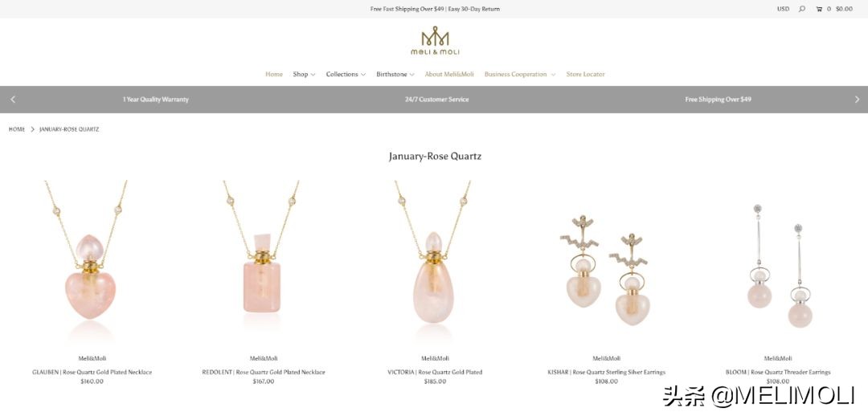868x420 pixels.
Task: Open the search magnifier icon
Action: click(801, 9)
